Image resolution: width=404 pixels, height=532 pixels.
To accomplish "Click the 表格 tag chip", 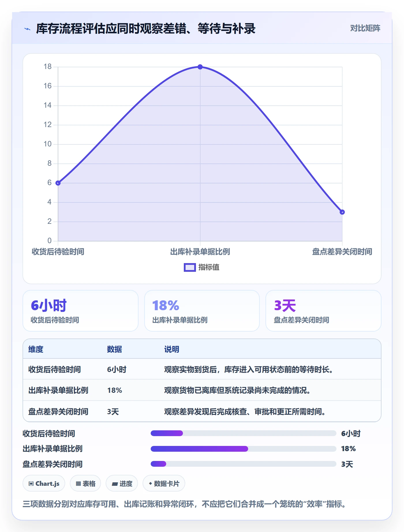I will tap(85, 483).
